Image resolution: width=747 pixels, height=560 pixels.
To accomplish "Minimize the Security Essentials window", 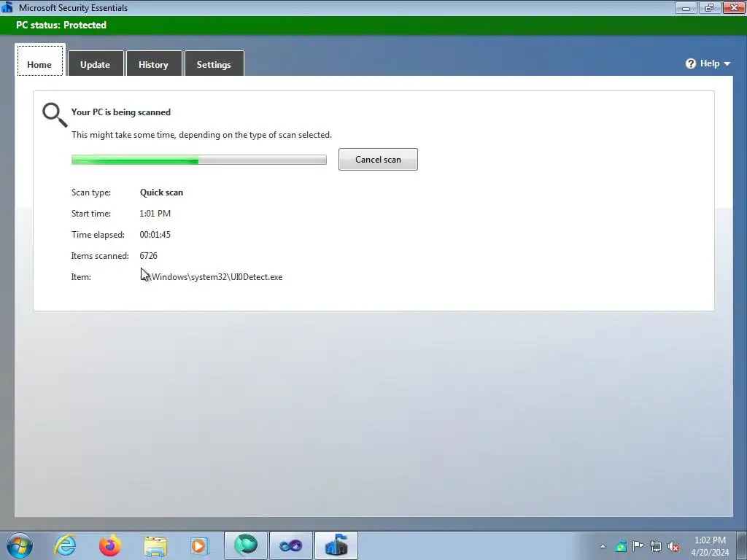I will point(686,7).
